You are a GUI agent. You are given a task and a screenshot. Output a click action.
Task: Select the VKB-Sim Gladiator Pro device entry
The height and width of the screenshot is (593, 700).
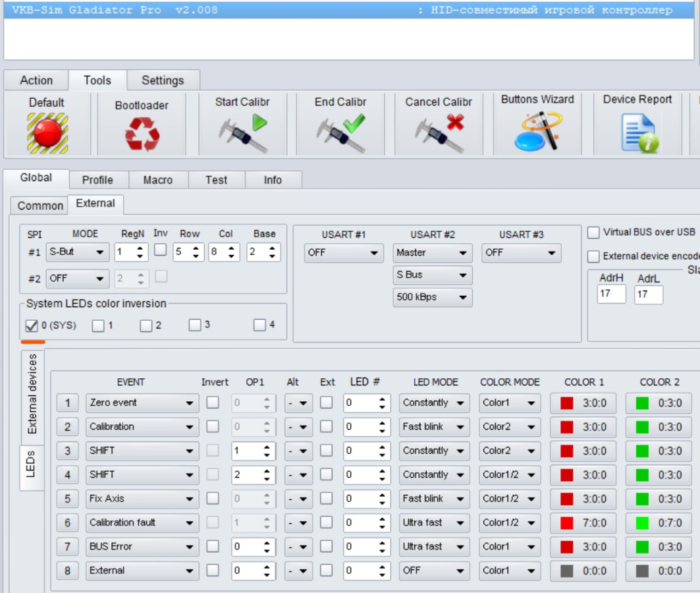348,10
